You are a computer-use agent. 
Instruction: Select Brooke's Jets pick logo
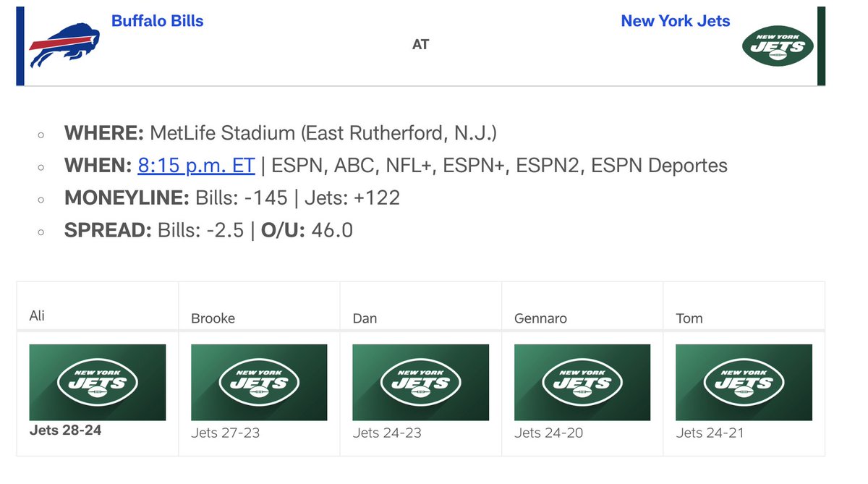[259, 382]
